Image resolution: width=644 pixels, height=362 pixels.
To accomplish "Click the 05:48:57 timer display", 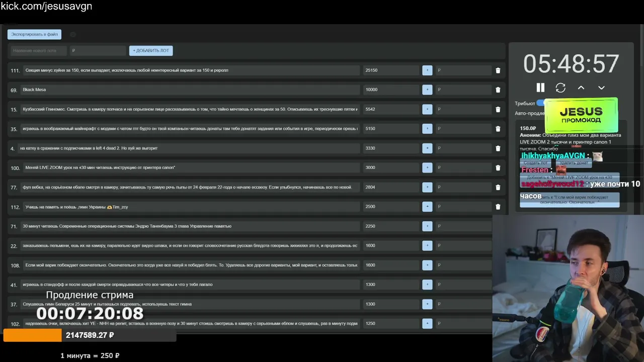I will pos(571,64).
